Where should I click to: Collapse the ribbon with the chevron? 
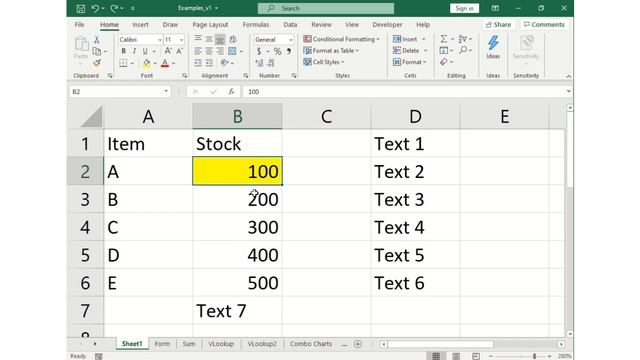[568, 76]
